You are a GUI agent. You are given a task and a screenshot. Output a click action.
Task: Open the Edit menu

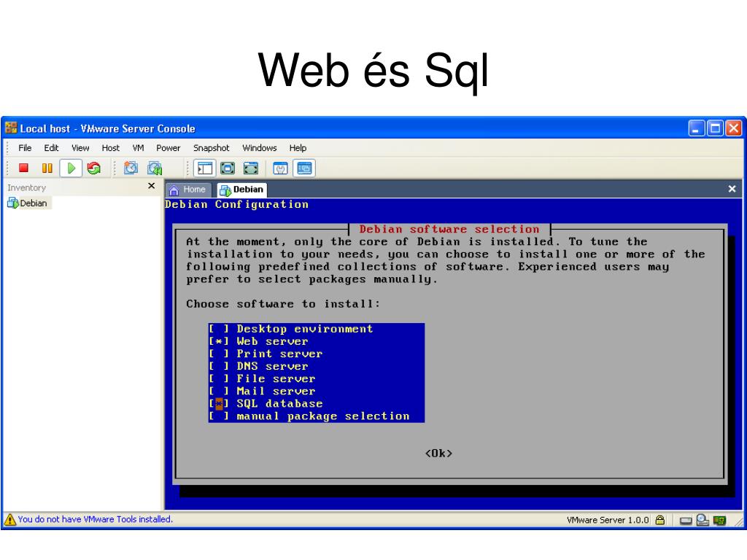51,147
